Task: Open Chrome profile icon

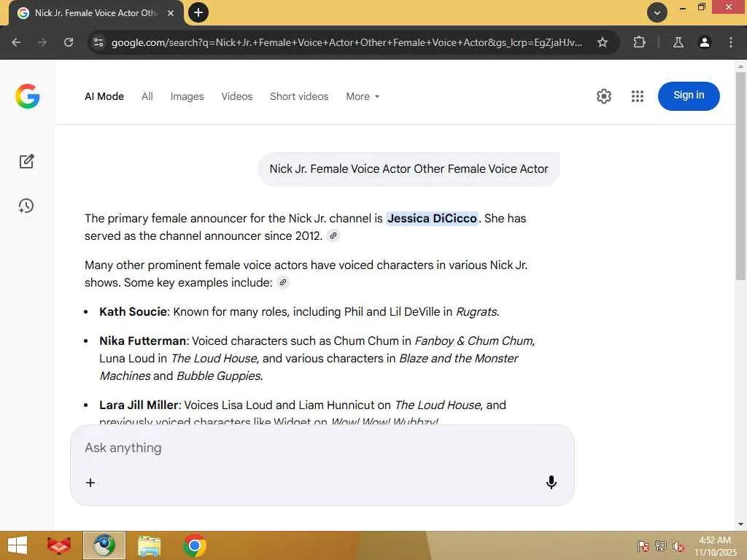Action: pos(705,42)
